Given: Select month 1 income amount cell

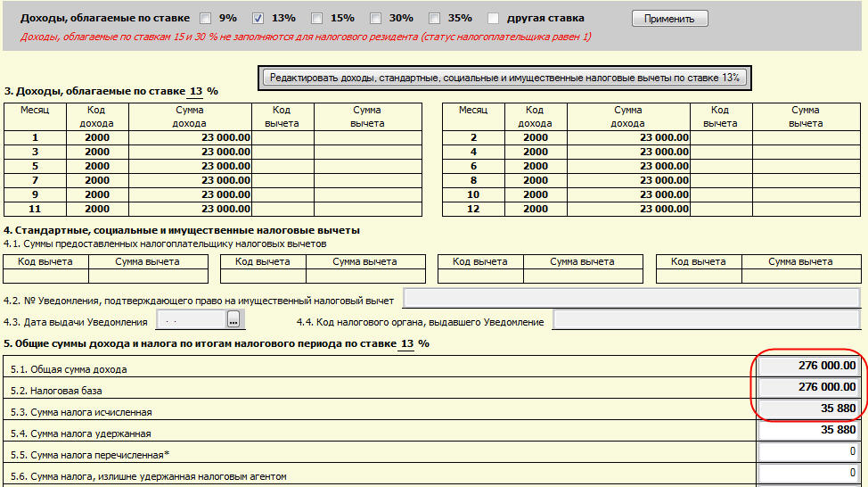Looking at the screenshot, I should click(190, 137).
